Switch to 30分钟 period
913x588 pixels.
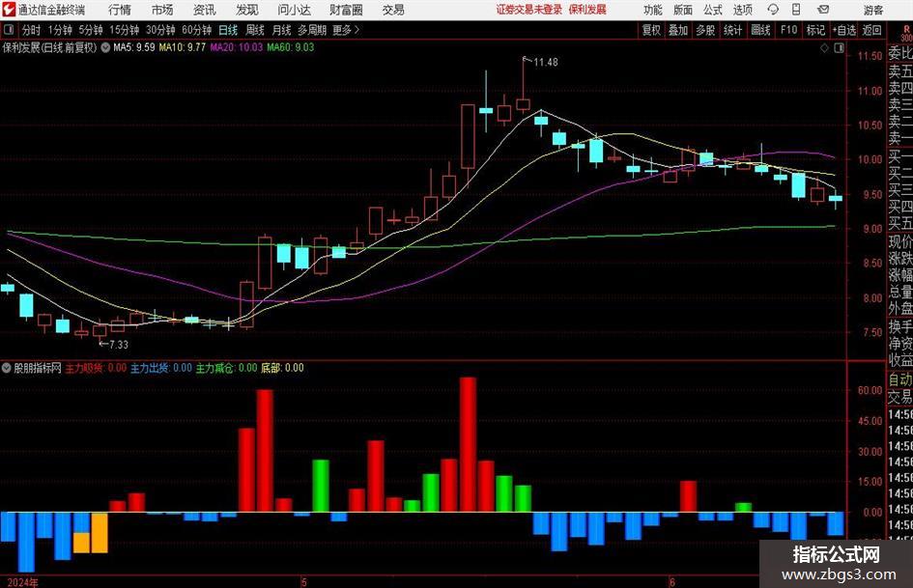(x=160, y=30)
